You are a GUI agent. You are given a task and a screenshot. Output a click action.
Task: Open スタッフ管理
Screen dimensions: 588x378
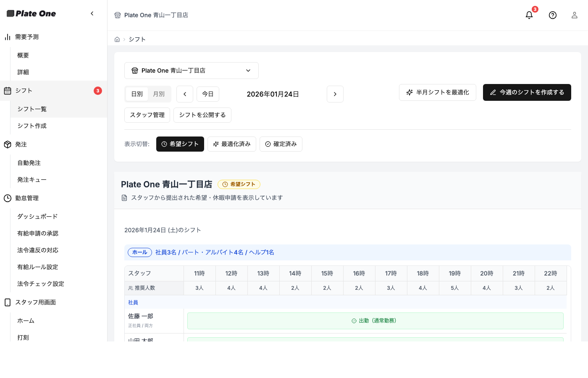[x=147, y=115]
